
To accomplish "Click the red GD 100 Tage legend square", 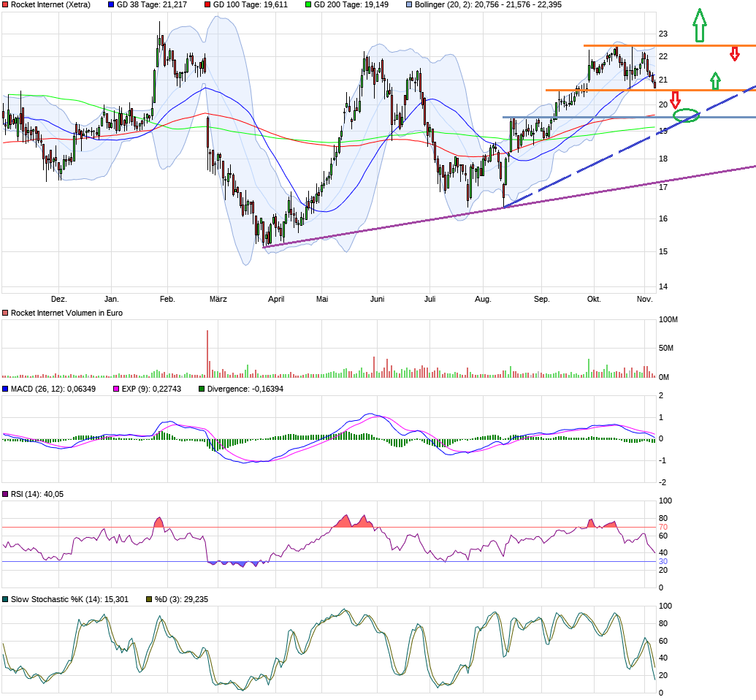I will (206, 5).
